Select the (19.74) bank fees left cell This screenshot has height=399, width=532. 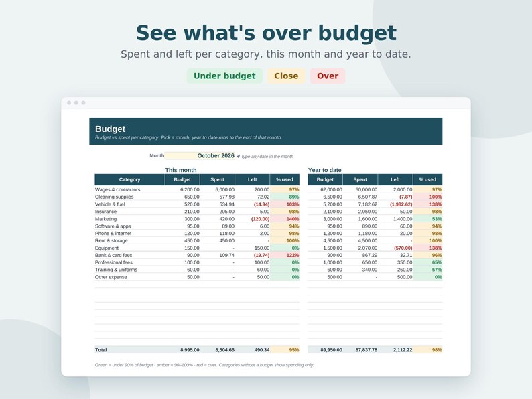pos(252,255)
